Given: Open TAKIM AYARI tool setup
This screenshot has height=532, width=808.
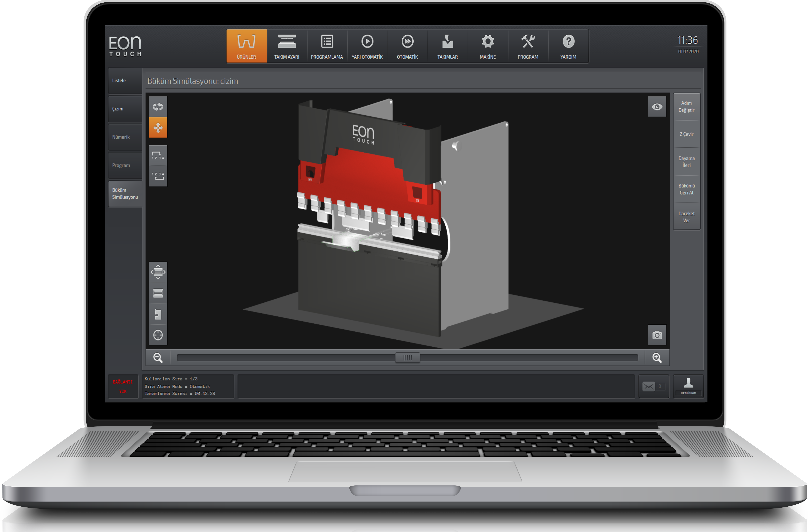Looking at the screenshot, I should click(x=287, y=46).
